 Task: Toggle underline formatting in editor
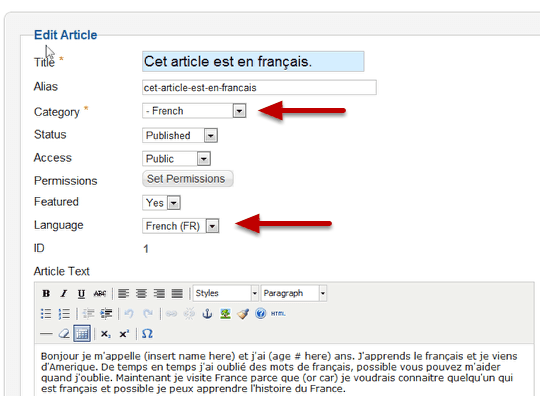81,294
